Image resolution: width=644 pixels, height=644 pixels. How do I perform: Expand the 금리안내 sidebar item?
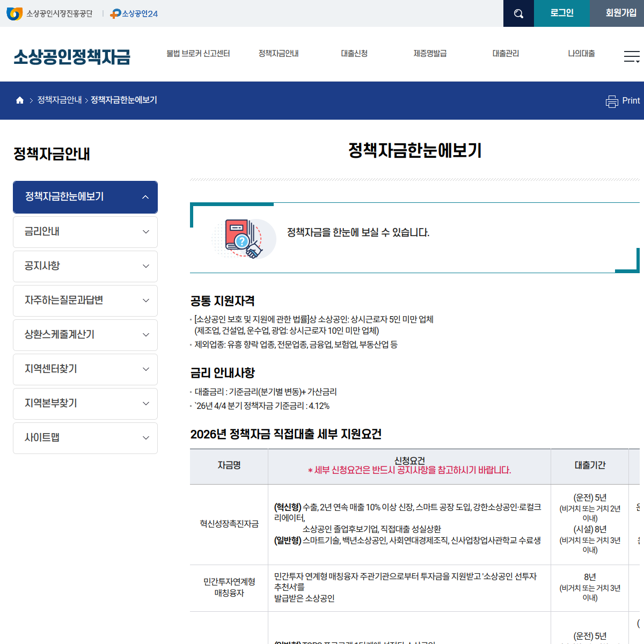point(85,232)
